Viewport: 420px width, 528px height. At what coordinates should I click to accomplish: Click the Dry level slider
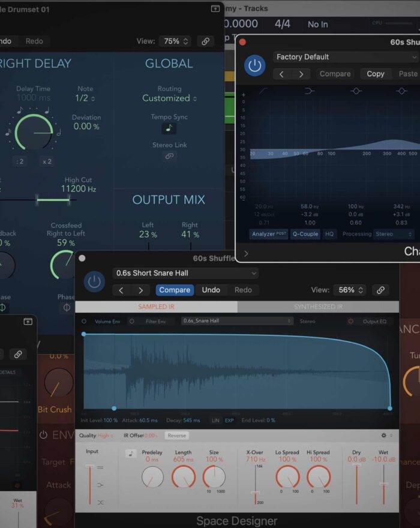(356, 484)
